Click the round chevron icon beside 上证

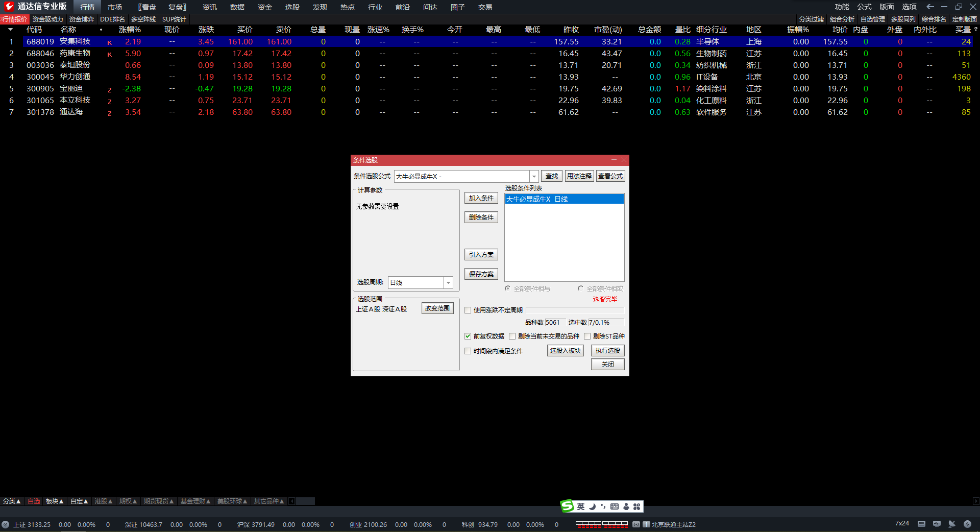(5, 524)
